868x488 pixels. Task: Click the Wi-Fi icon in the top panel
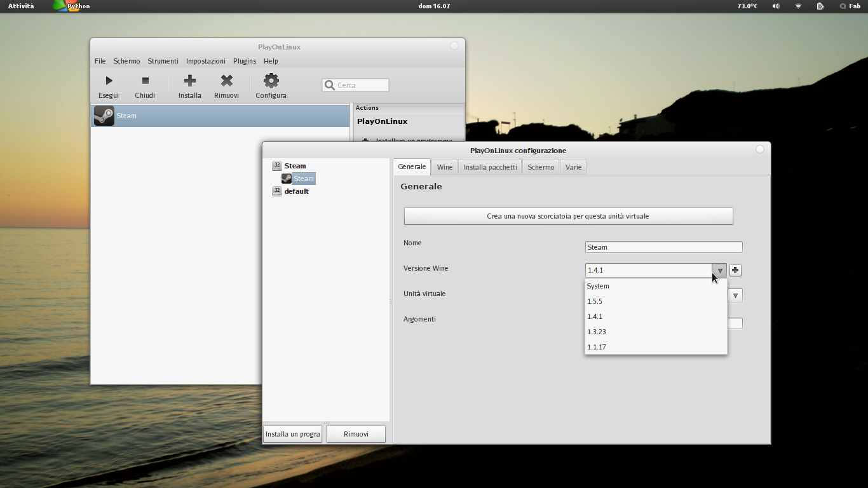tap(798, 6)
